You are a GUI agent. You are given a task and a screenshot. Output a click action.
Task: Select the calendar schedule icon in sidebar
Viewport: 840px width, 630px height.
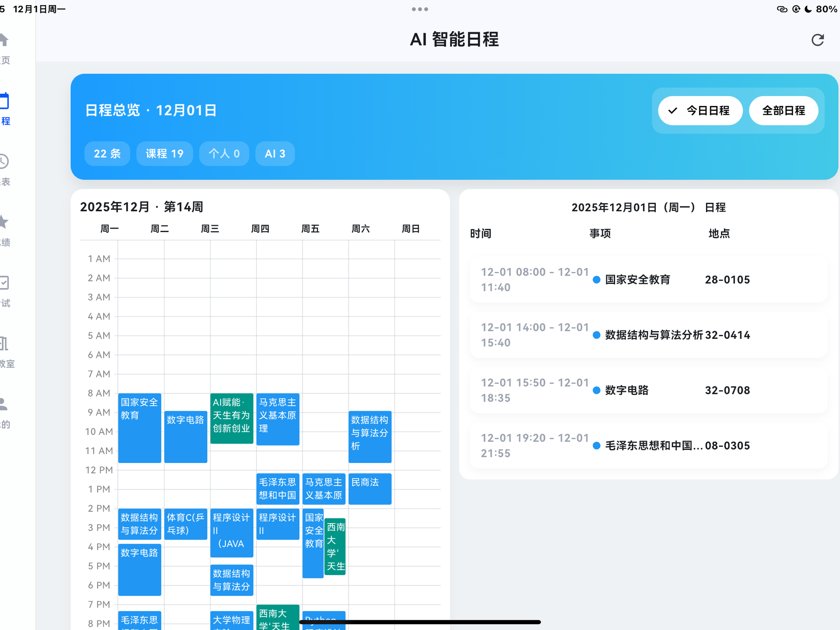point(4,101)
